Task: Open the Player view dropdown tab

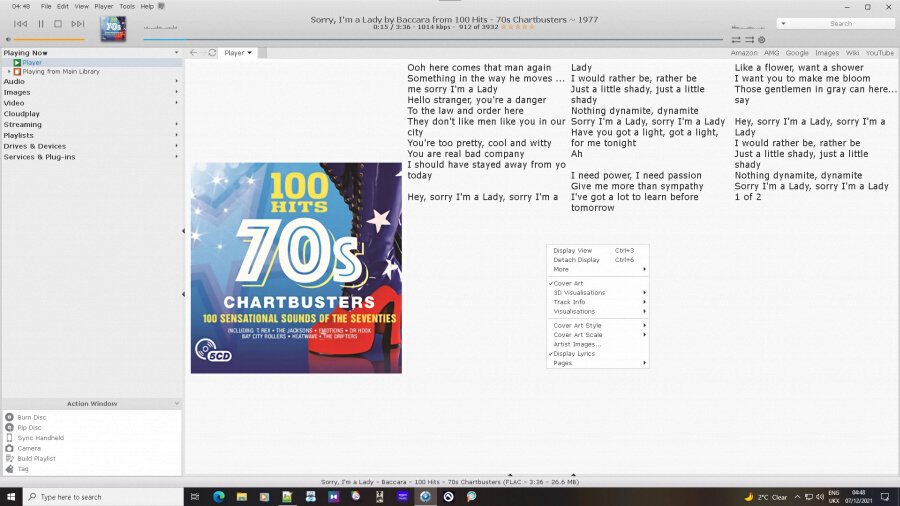Action: (238, 53)
